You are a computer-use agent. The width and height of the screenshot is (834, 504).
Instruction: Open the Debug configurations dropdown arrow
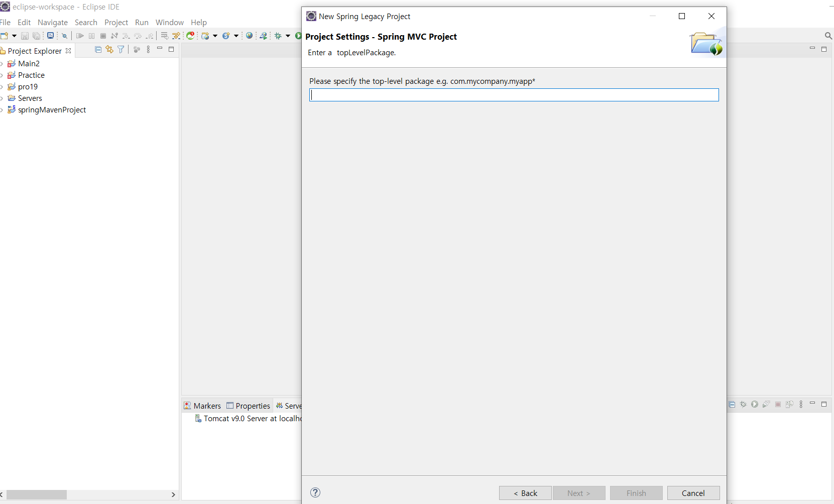click(x=288, y=36)
